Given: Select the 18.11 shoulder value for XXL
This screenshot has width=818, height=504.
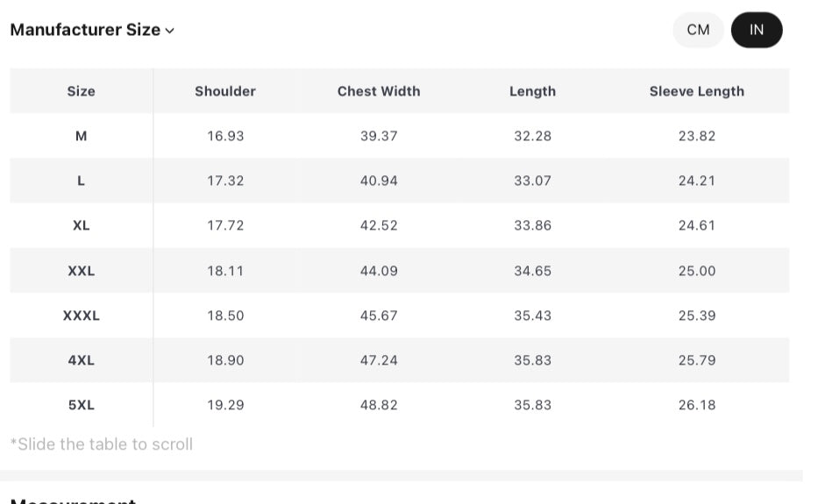Looking at the screenshot, I should point(225,271).
